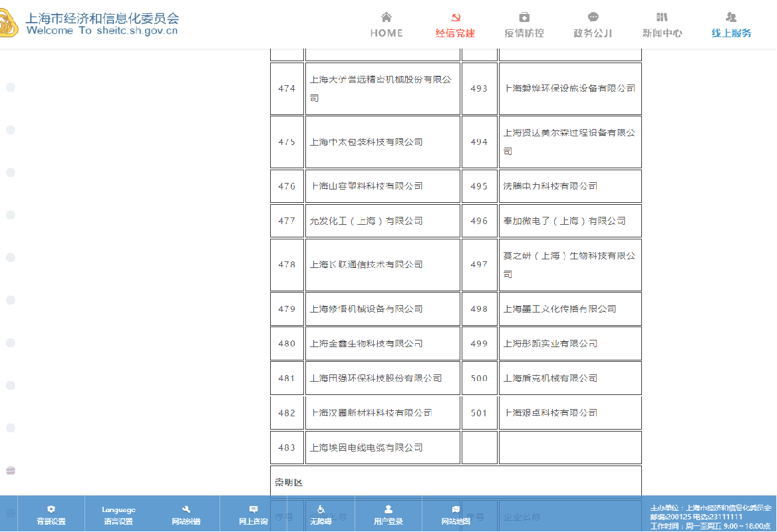Click the company name in row 494
The image size is (777, 532).
click(570, 142)
